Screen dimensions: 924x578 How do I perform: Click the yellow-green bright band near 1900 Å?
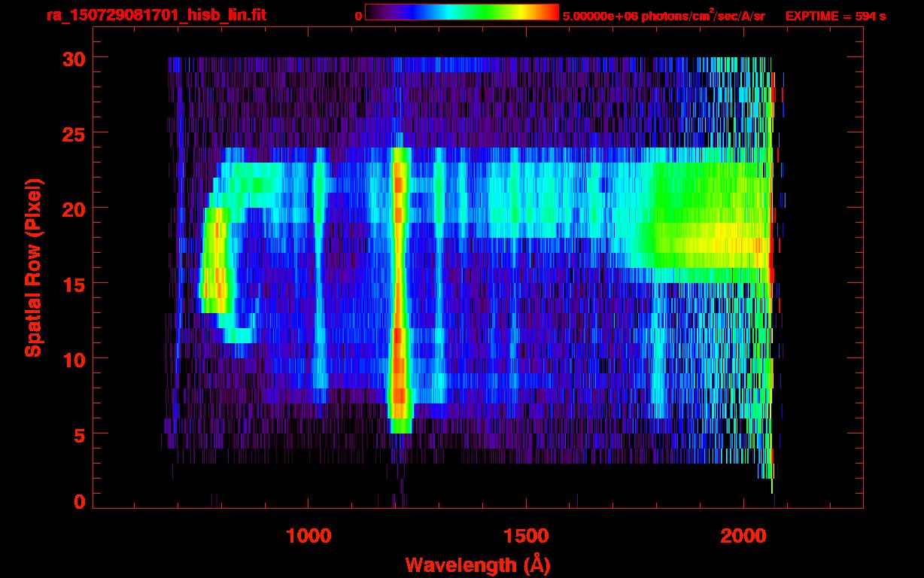point(707,245)
